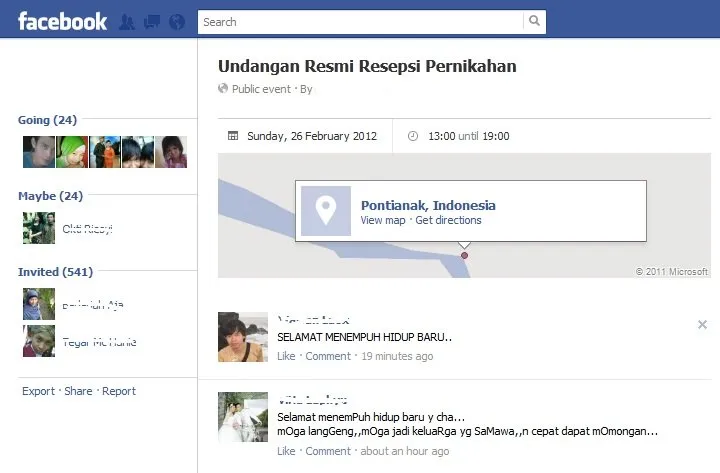
Task: Focus the Search input field
Action: click(x=361, y=22)
